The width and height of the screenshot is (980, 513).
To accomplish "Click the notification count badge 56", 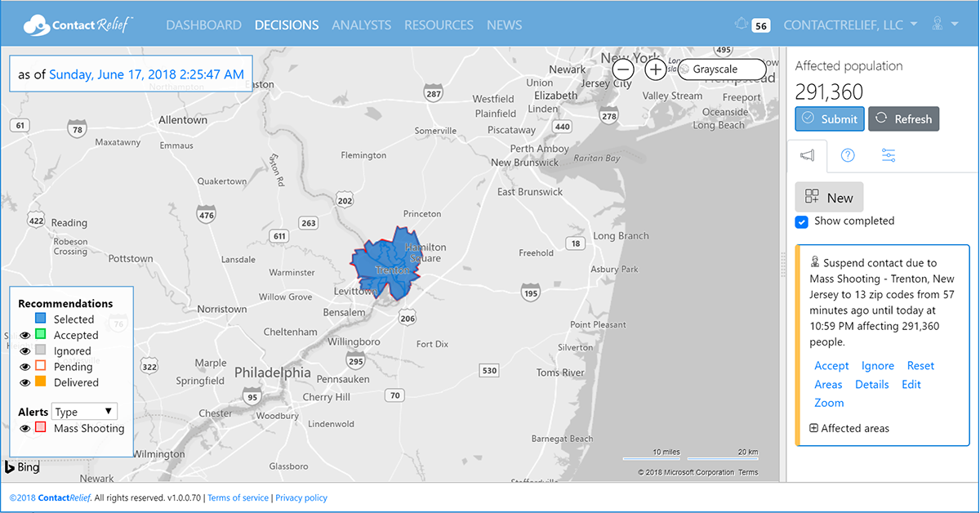I will click(761, 25).
